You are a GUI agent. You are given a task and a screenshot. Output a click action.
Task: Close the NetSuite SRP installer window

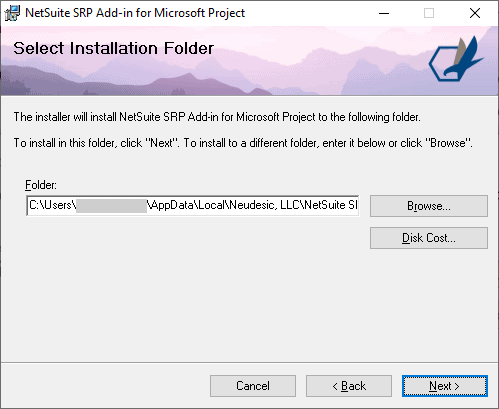(x=475, y=13)
